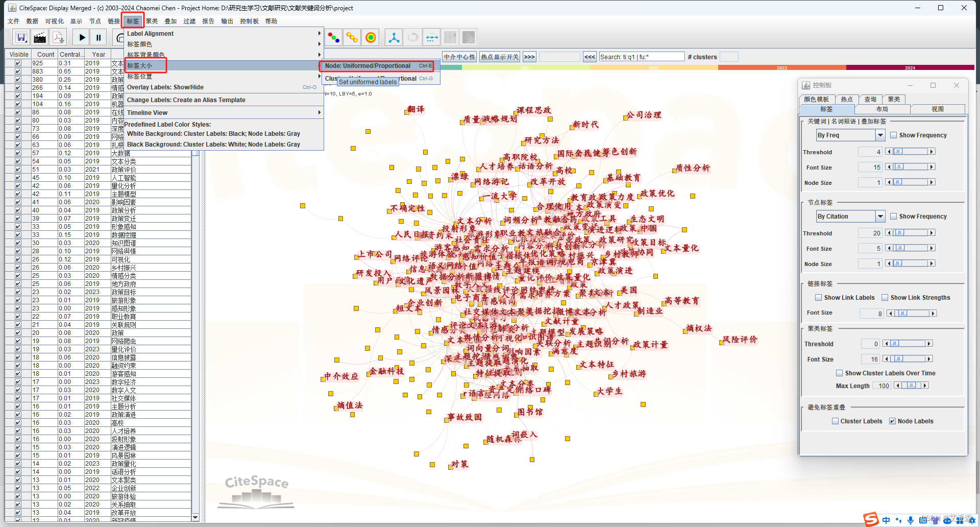Toggle visibility checkbox for 大数据 row
This screenshot has width=980, height=527.
18,153
